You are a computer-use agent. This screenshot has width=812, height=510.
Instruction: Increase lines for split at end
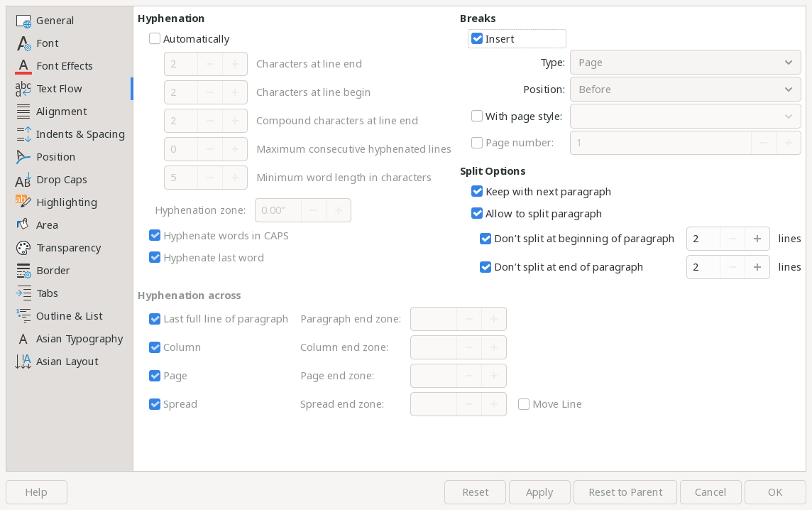coord(757,268)
